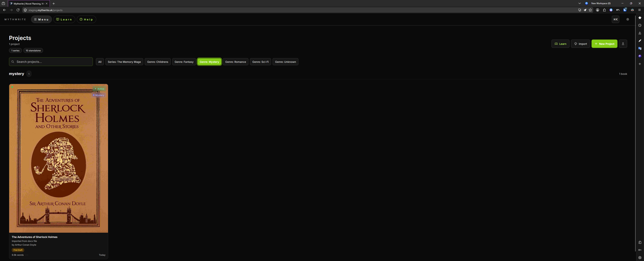The image size is (644, 261).
Task: Click the Mystery genre tag on the cover
Action: coord(98,95)
